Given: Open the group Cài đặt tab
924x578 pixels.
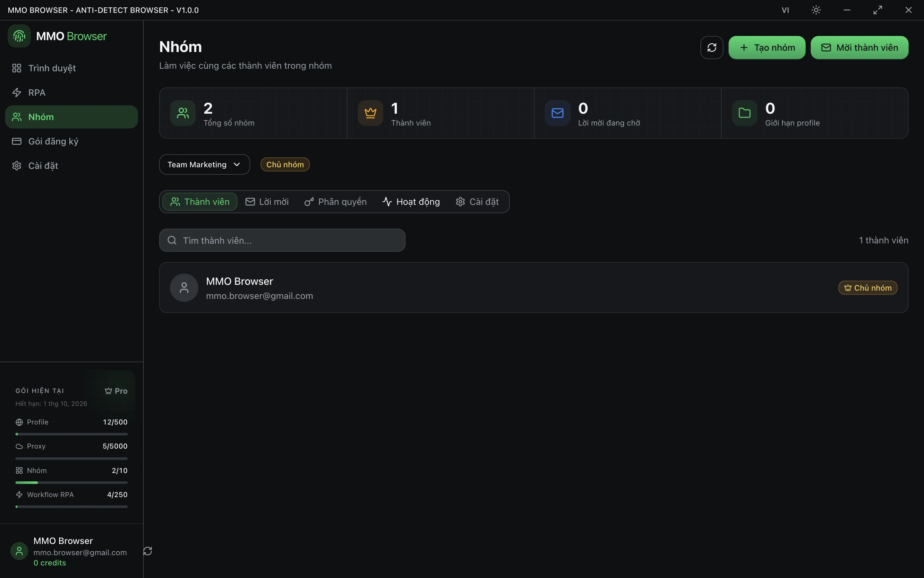Looking at the screenshot, I should click(x=477, y=201).
